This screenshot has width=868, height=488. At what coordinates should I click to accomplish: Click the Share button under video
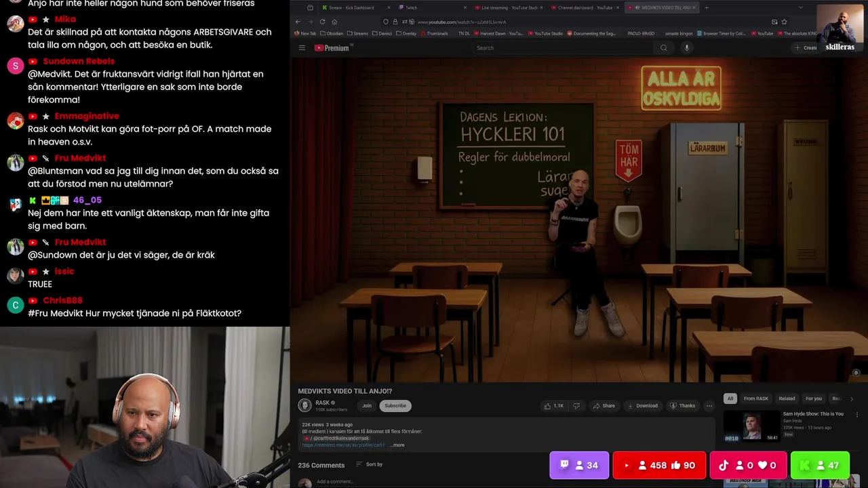pos(604,406)
